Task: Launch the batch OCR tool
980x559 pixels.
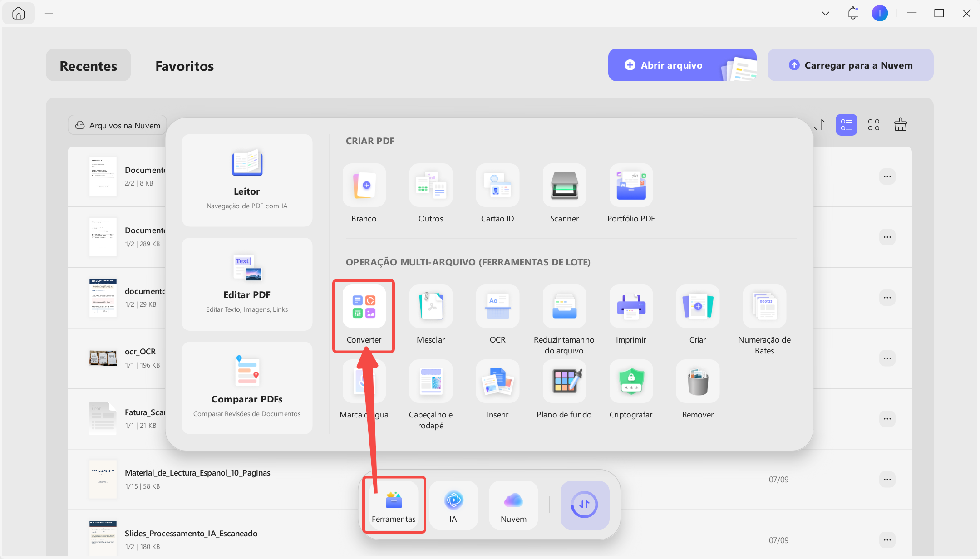Action: pos(497,306)
